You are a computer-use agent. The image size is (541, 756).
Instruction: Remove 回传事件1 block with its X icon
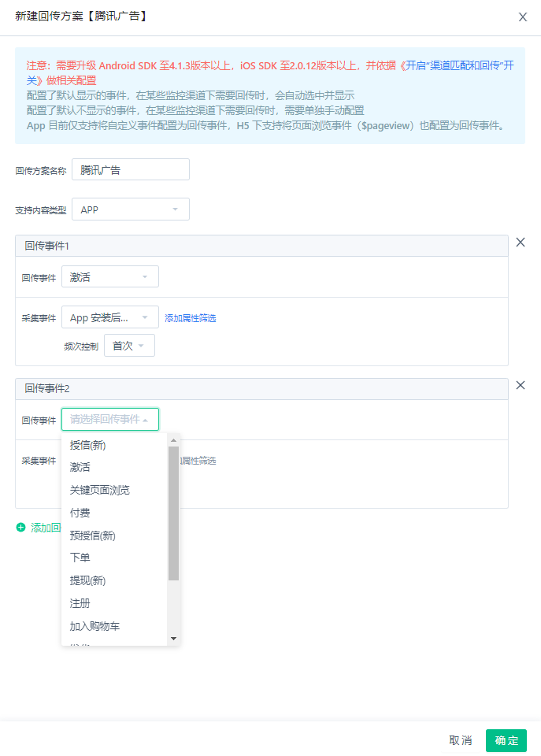[521, 243]
